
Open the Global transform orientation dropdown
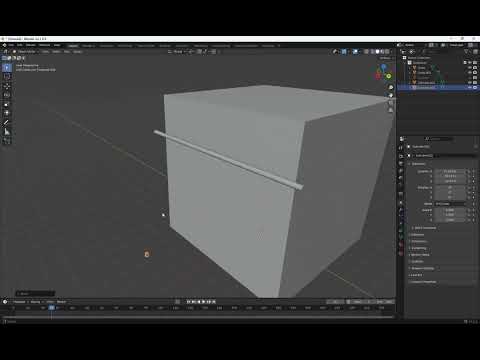point(177,52)
